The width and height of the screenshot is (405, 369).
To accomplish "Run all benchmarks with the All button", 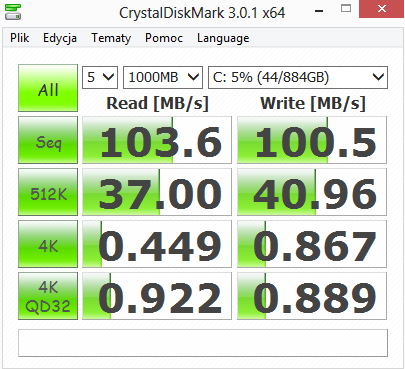I will click(48, 88).
